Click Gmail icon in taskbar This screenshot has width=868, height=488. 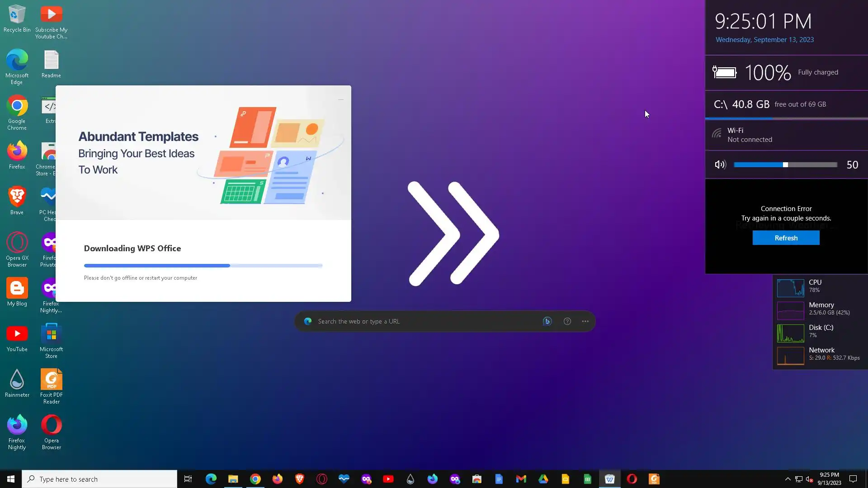pyautogui.click(x=521, y=479)
